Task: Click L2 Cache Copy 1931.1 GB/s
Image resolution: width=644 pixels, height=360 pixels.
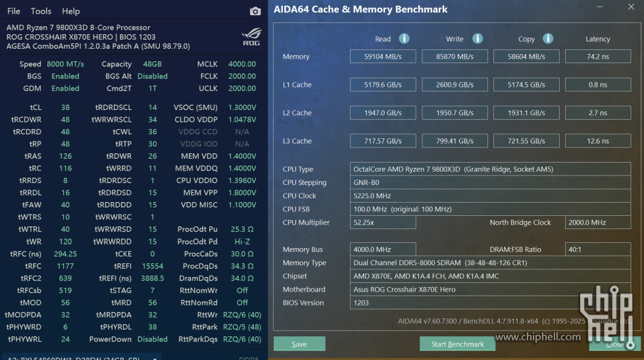Action: [526, 113]
